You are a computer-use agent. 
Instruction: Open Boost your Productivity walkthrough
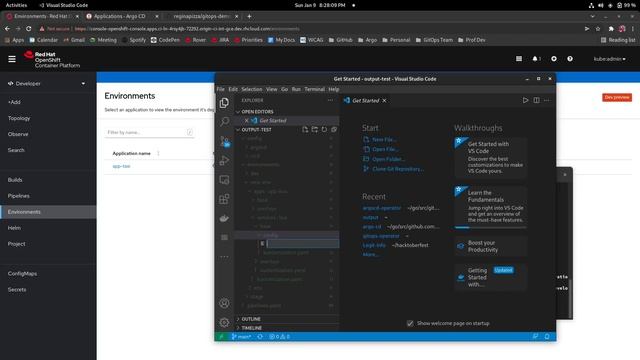(x=490, y=246)
